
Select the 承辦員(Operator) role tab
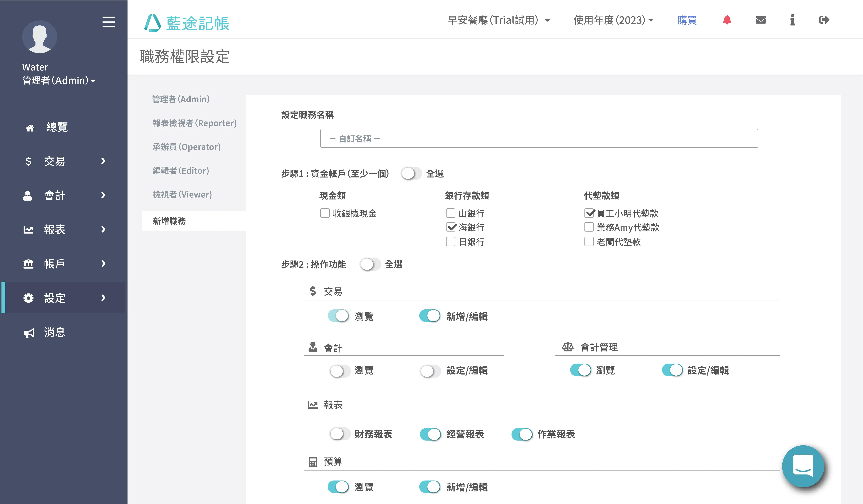coord(187,147)
